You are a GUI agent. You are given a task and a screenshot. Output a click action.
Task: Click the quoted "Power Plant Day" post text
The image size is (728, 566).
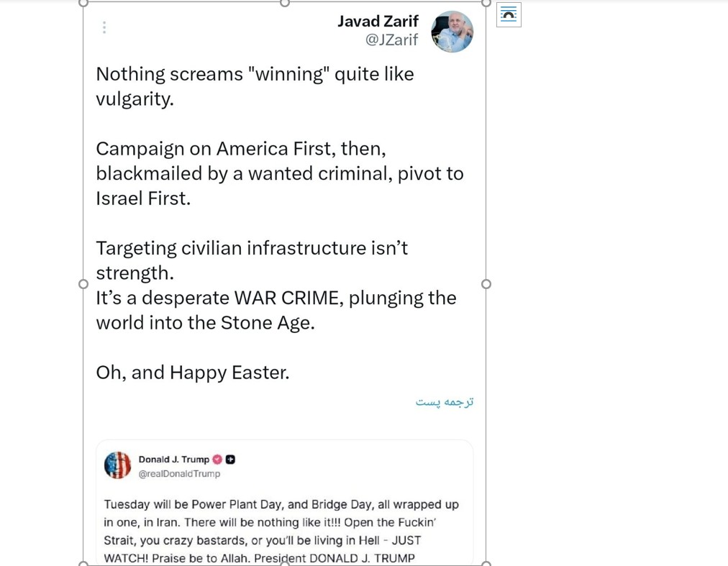[x=281, y=531]
